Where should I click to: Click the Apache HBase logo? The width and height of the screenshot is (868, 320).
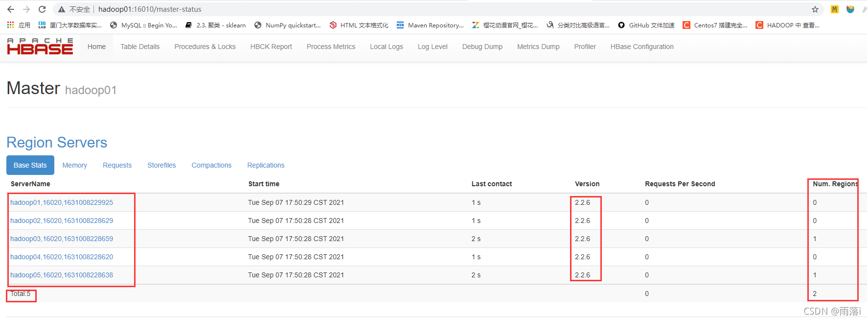click(40, 47)
